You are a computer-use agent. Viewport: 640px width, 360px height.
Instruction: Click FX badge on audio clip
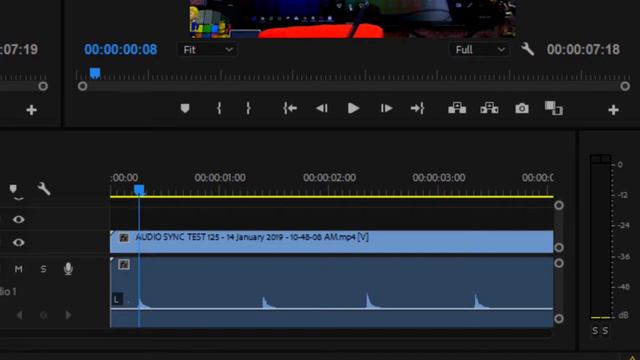124,264
